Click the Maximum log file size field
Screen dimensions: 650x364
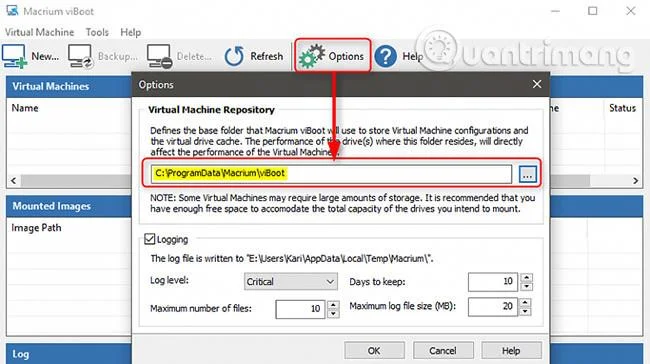(x=493, y=307)
